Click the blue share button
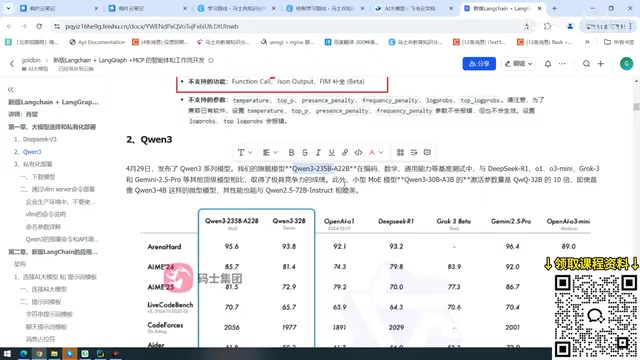 click(479, 64)
